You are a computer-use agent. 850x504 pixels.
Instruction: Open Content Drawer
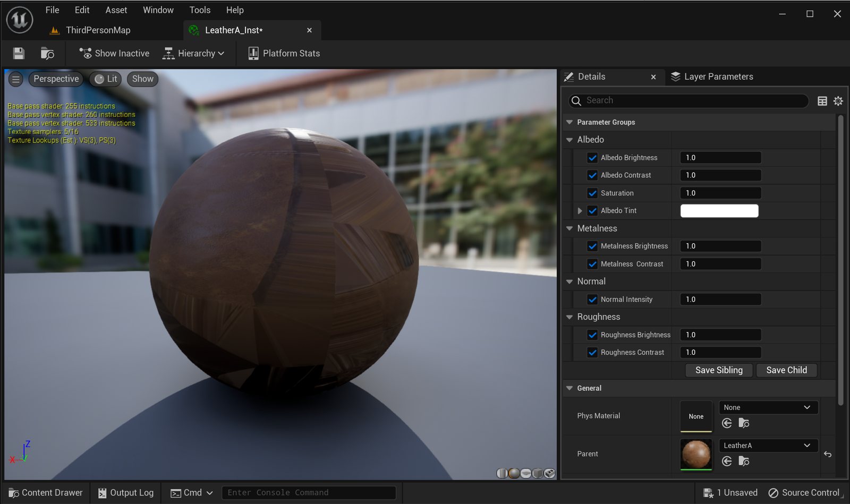(x=46, y=493)
